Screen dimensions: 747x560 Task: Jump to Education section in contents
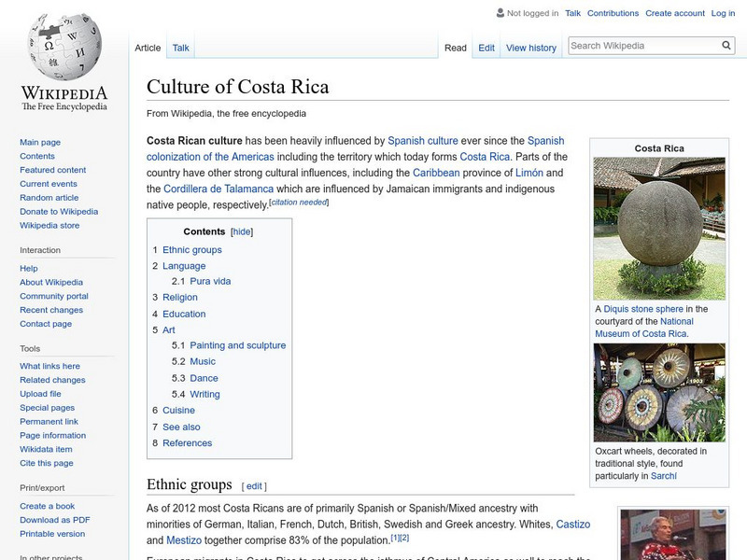[184, 315]
